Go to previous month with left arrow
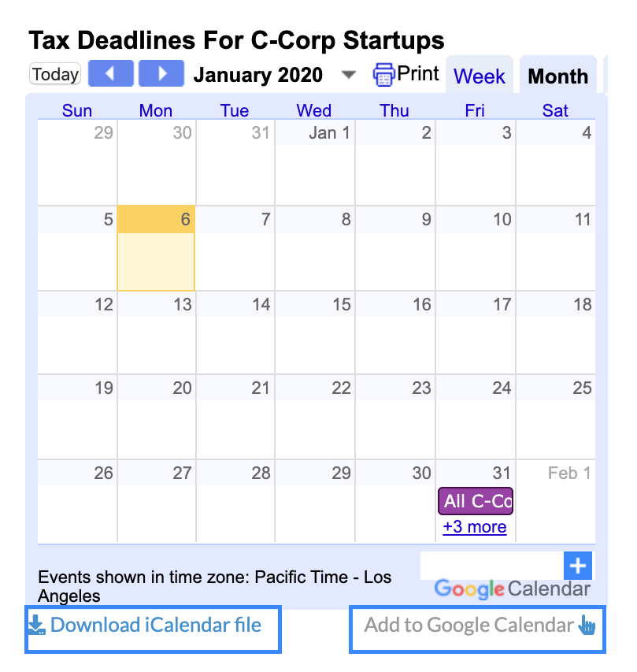The height and width of the screenshot is (672, 637). click(110, 74)
